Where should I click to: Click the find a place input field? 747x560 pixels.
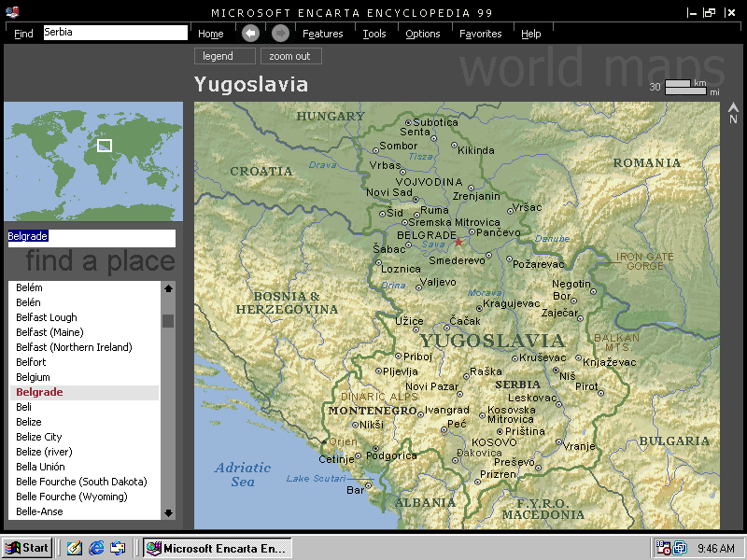coord(92,238)
